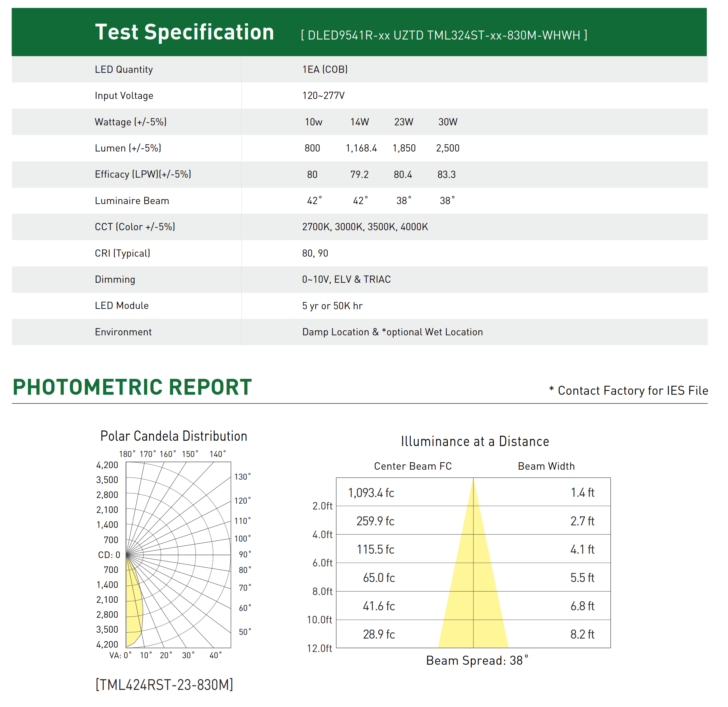728x707 pixels.
Task: Click the 1,168.4 lumen value
Action: tap(361, 148)
